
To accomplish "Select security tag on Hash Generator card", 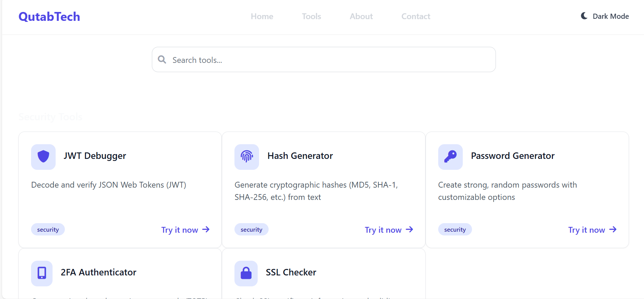I will (252, 230).
